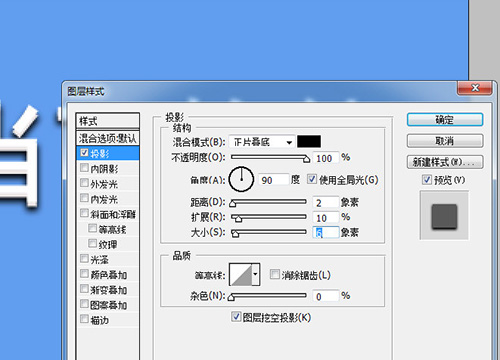Expand the 混合模式 blend mode dropdown
The width and height of the screenshot is (500, 360).
pyautogui.click(x=262, y=142)
